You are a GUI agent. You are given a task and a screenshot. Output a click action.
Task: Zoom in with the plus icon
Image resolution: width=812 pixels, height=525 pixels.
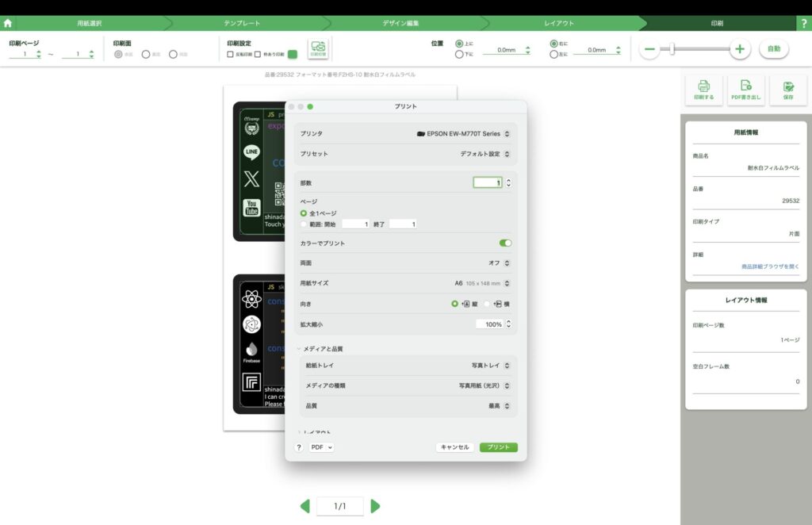[740, 49]
